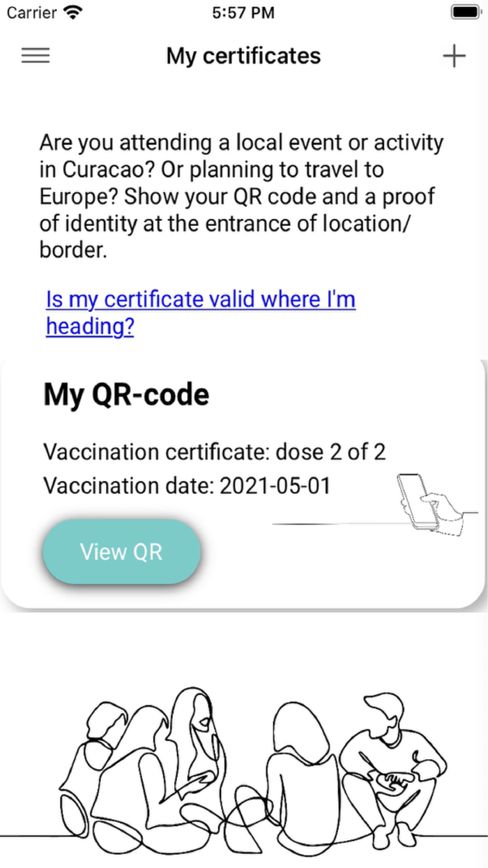488x868 pixels.
Task: Select the My certificates title
Action: pyautogui.click(x=243, y=56)
